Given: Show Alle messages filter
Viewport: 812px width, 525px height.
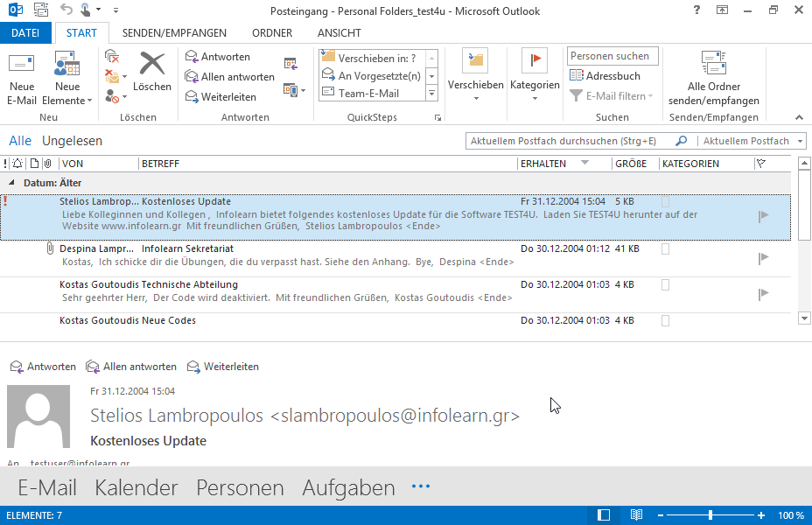Looking at the screenshot, I should pos(20,140).
